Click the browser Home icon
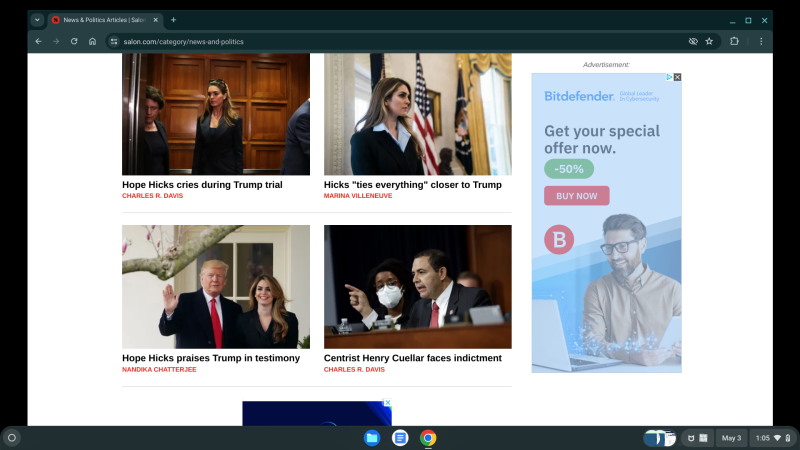Viewport: 800px width, 450px height. 92,41
